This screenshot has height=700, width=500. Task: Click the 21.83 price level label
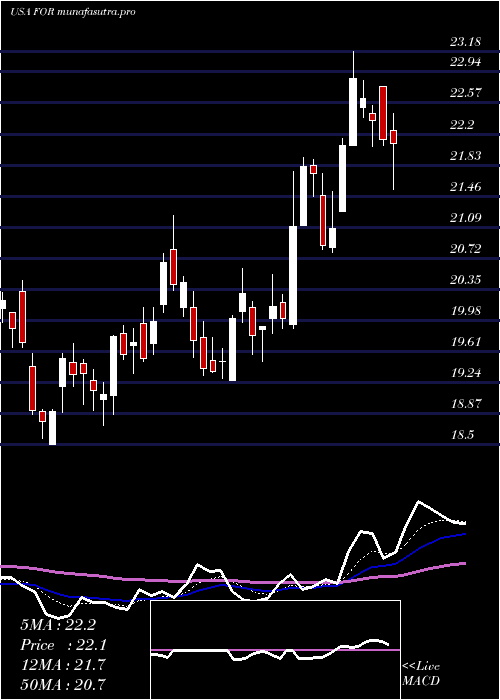pyautogui.click(x=465, y=156)
